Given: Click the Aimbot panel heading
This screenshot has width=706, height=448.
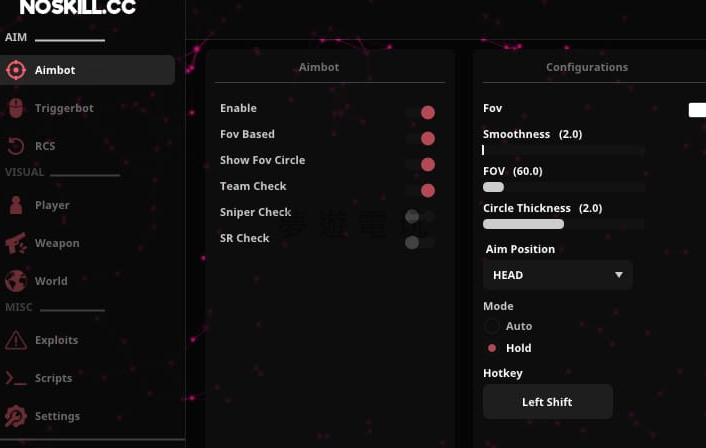Looking at the screenshot, I should pyautogui.click(x=319, y=67).
